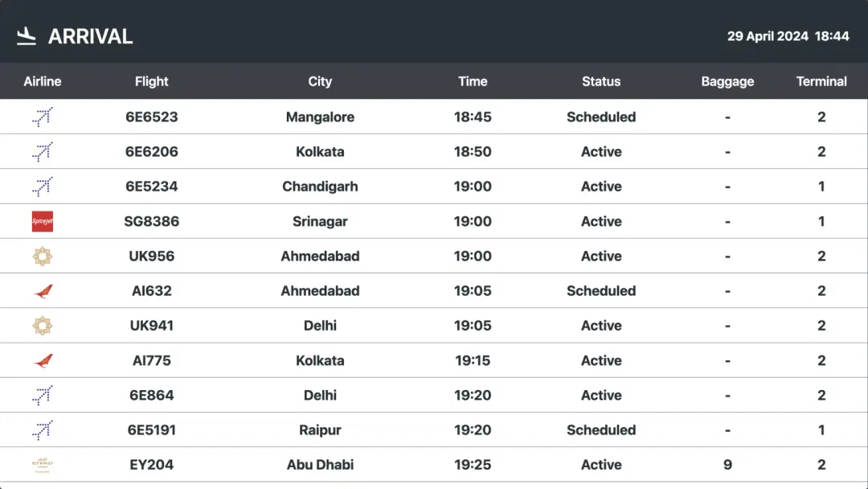
Task: Click IndiGo logo for flight 6E5191
Action: click(43, 430)
